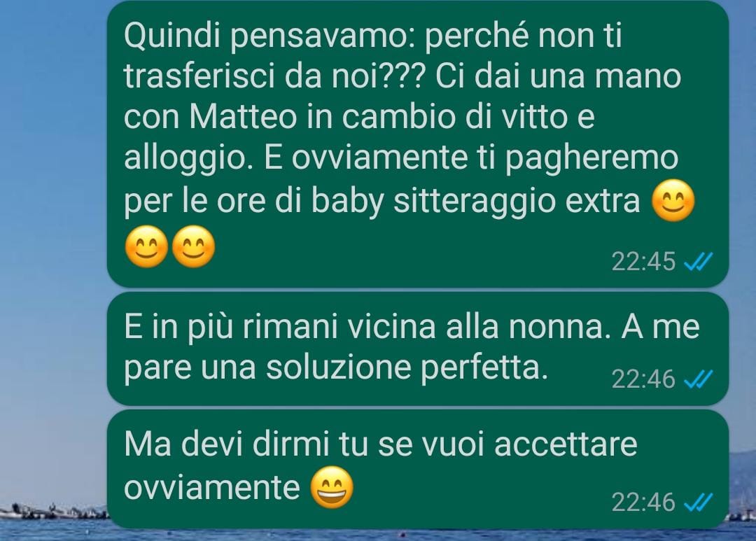Tap the read ticks on the 'ovviamente' message
This screenshot has height=541, width=756.
click(698, 503)
